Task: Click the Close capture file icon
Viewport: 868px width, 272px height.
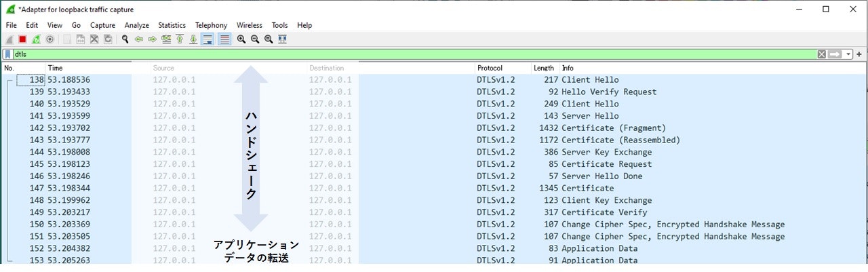Action: click(94, 39)
